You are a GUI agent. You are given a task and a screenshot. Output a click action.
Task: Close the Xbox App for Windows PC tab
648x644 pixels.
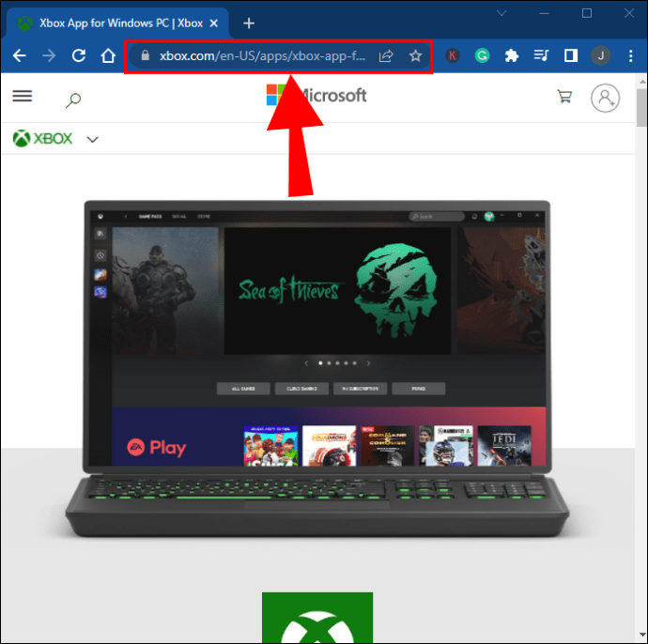214,23
